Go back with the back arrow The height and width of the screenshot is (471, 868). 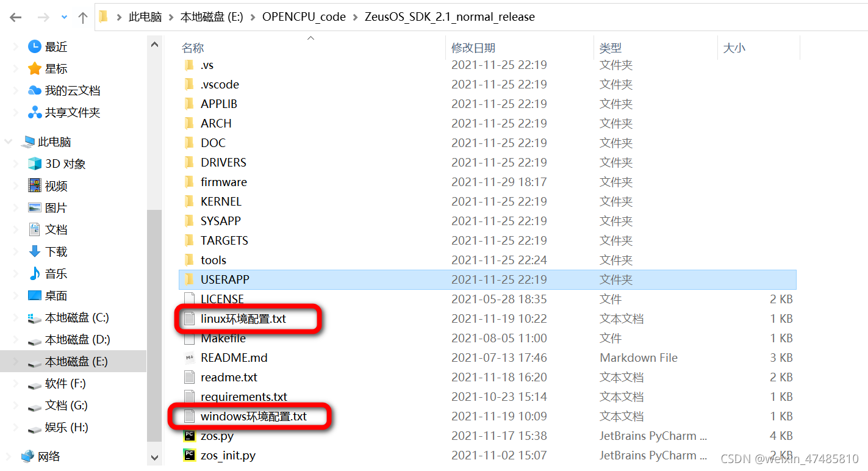coord(15,17)
